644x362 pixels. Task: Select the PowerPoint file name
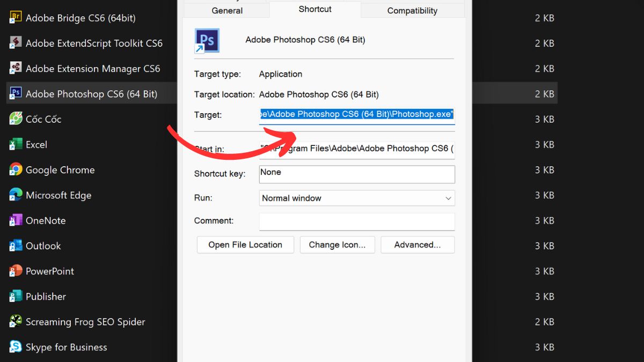[x=50, y=271]
